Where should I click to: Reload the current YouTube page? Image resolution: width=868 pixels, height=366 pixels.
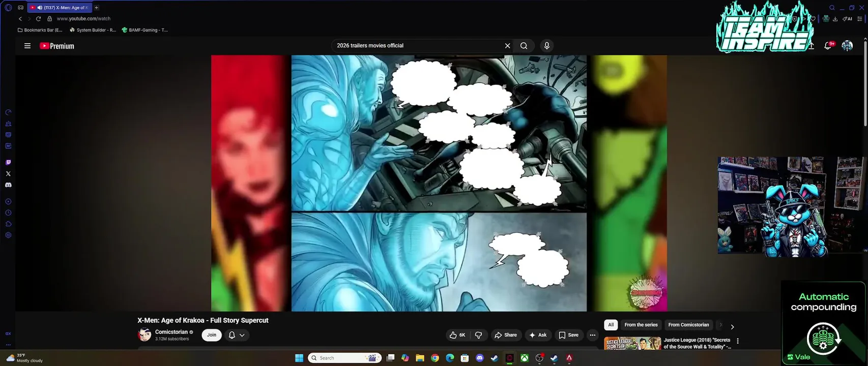pyautogui.click(x=38, y=19)
